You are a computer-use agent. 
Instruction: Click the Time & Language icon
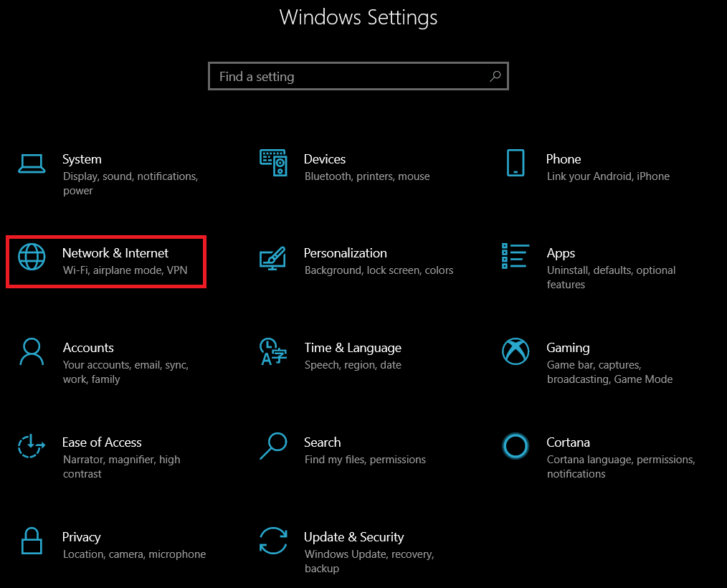pyautogui.click(x=273, y=351)
